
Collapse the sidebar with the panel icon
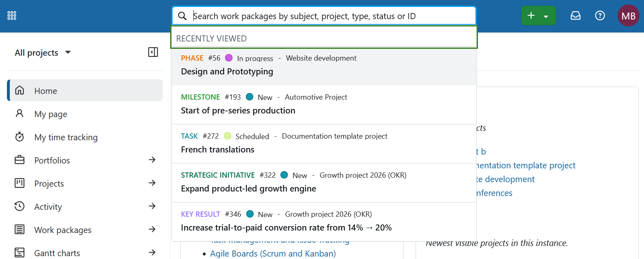click(x=153, y=52)
